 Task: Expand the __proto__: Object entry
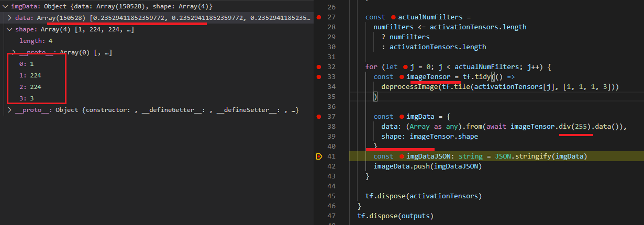(x=10, y=110)
